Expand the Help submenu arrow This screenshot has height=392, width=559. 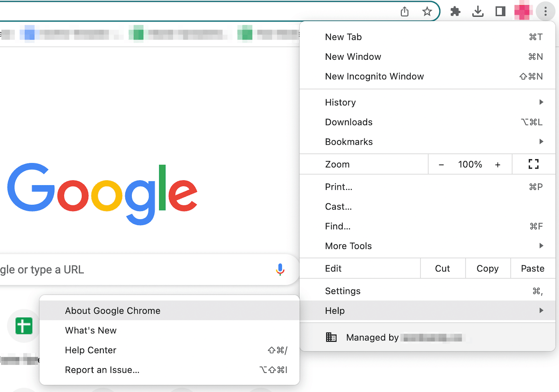click(541, 310)
